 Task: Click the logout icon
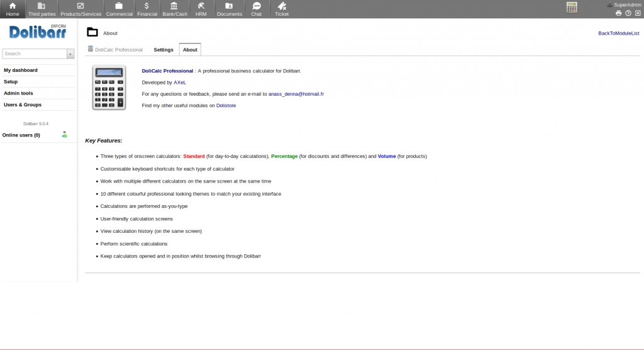[637, 13]
